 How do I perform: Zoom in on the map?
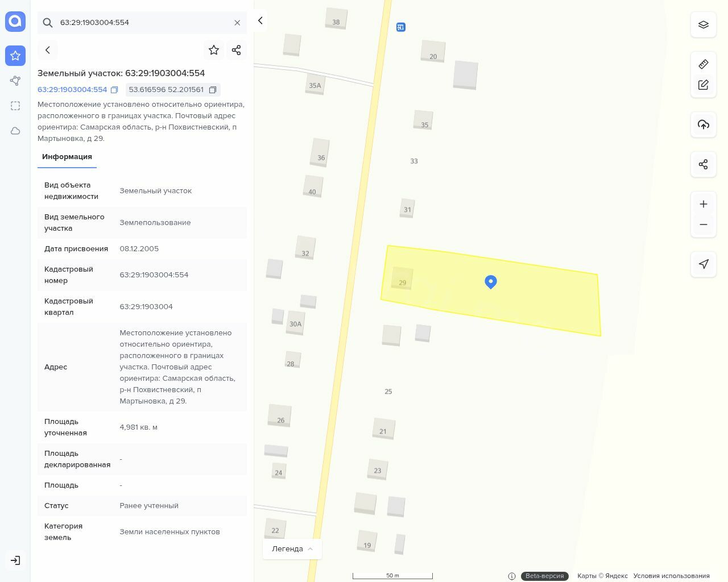click(704, 204)
